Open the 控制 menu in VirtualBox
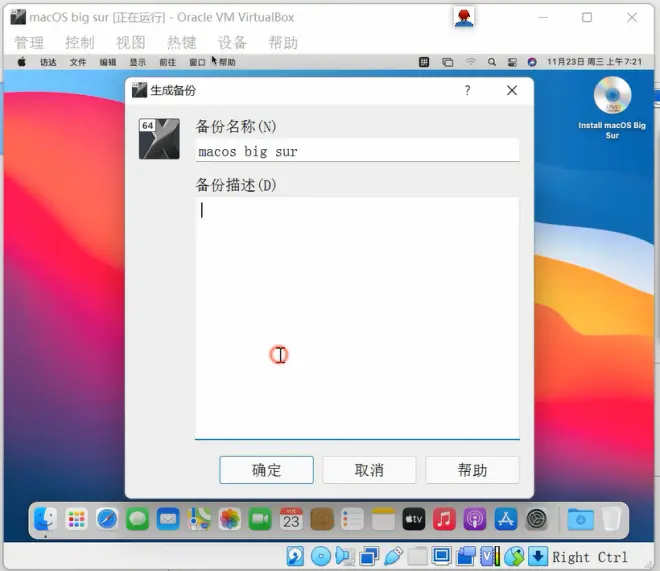Screen dimensions: 660x571 [80, 42]
